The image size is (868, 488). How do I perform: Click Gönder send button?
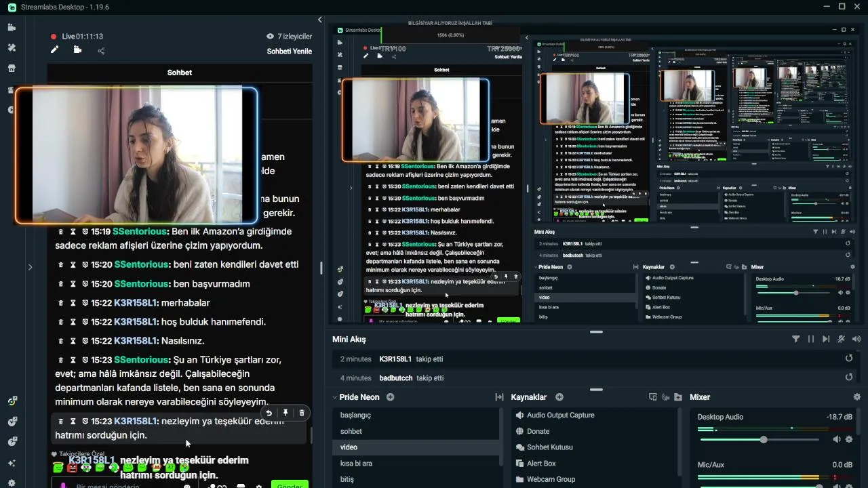point(290,485)
